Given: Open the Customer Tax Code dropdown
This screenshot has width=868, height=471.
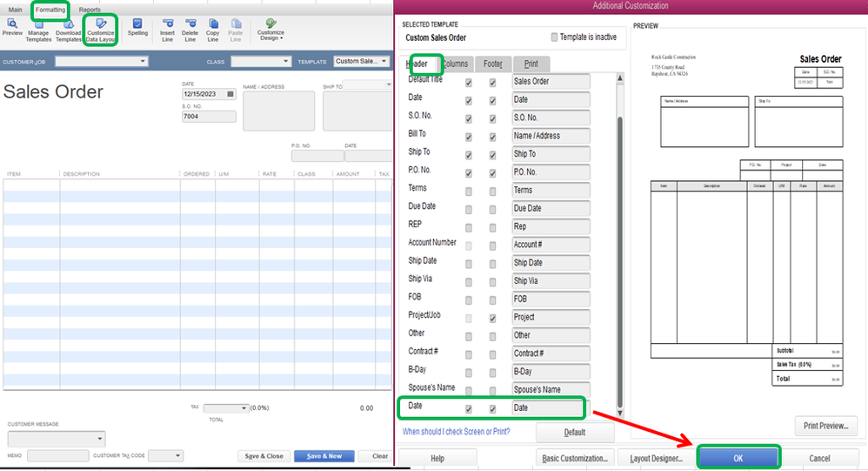Looking at the screenshot, I should pyautogui.click(x=165, y=455).
